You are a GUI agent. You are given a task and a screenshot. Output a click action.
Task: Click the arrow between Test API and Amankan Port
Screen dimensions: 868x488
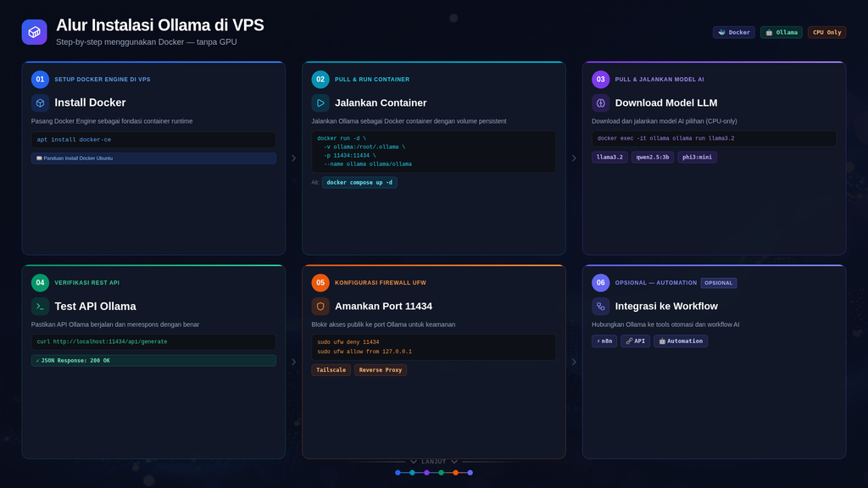(x=293, y=362)
